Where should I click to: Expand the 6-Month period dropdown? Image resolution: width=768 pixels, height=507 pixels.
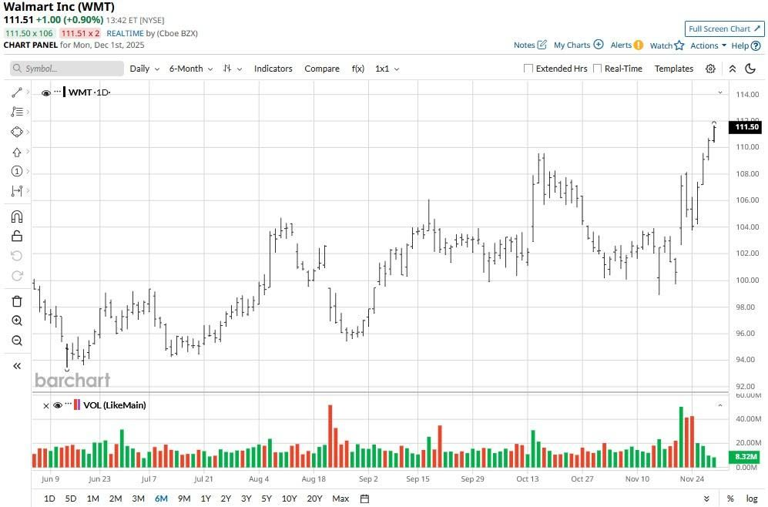pyautogui.click(x=190, y=69)
